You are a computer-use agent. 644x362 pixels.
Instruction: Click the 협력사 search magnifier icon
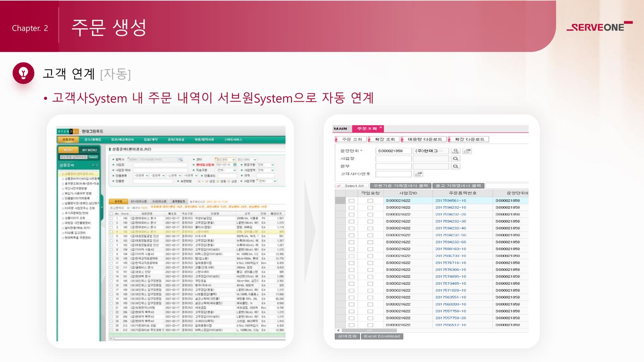181,160
